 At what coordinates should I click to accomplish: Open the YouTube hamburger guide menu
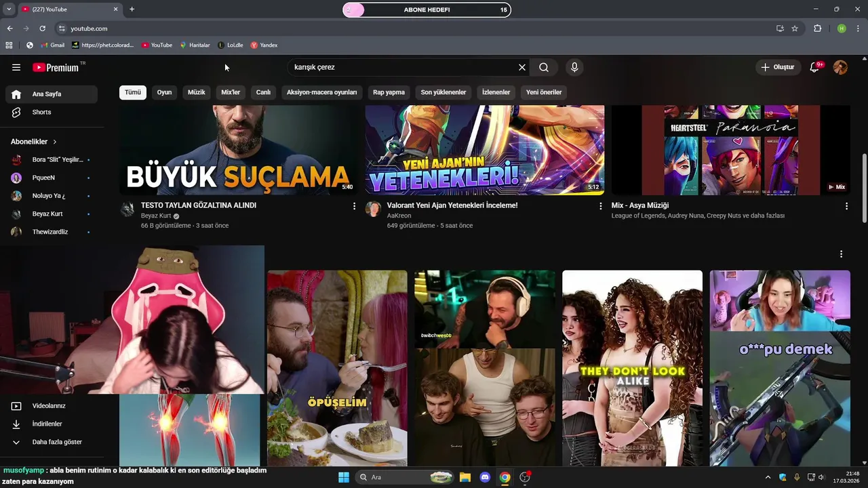(x=16, y=67)
